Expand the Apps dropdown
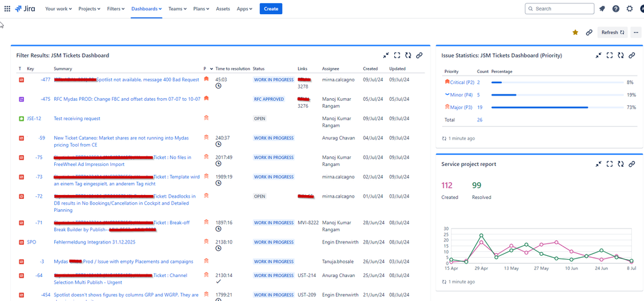The width and height of the screenshot is (644, 301). click(245, 8)
